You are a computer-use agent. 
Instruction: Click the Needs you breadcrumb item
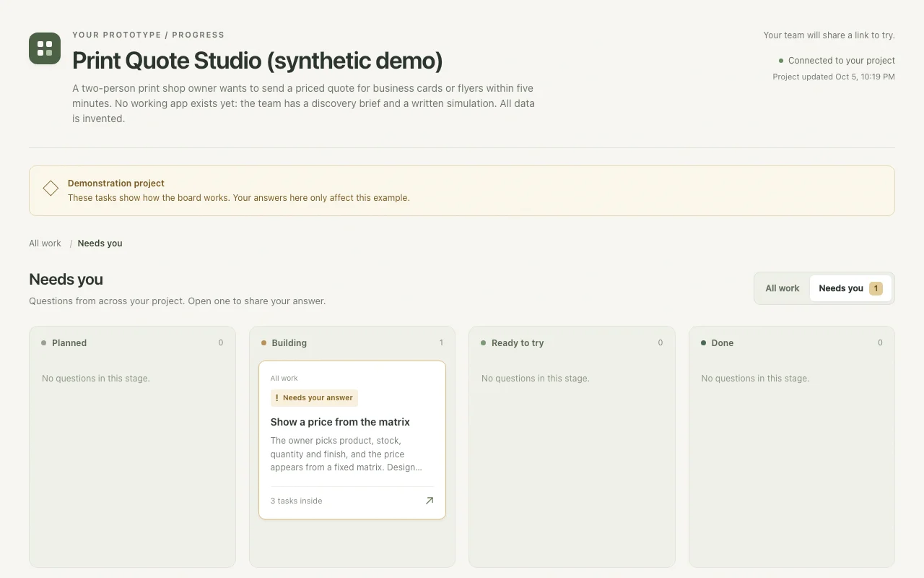(100, 243)
